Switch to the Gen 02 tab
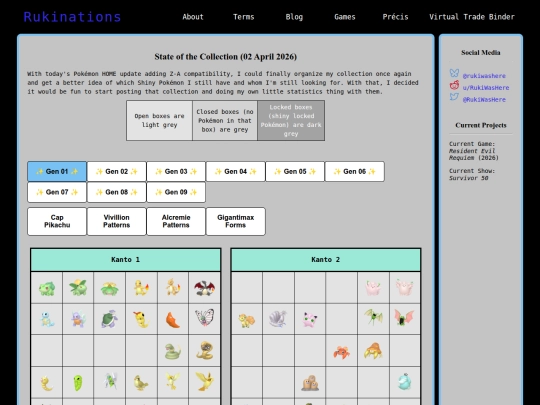This screenshot has width=540, height=405. (116, 172)
